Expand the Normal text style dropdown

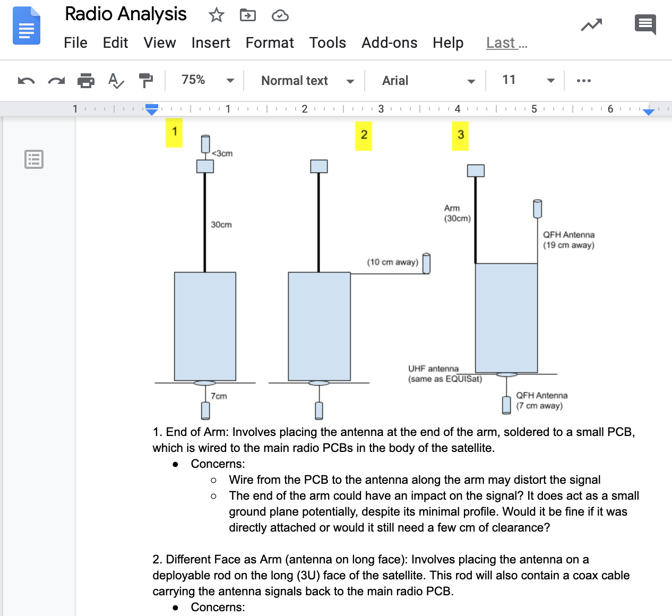coord(307,81)
